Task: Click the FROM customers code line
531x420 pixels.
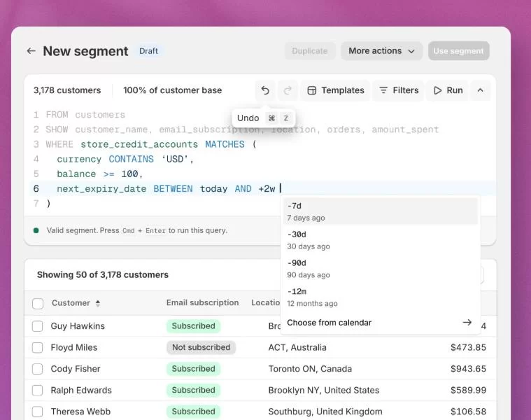Action: [85, 115]
